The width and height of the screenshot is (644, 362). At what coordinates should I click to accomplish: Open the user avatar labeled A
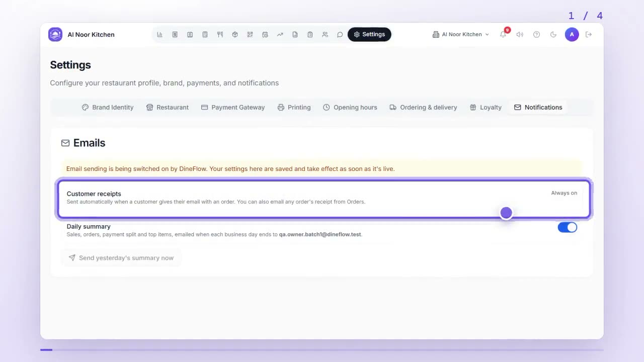(x=572, y=35)
